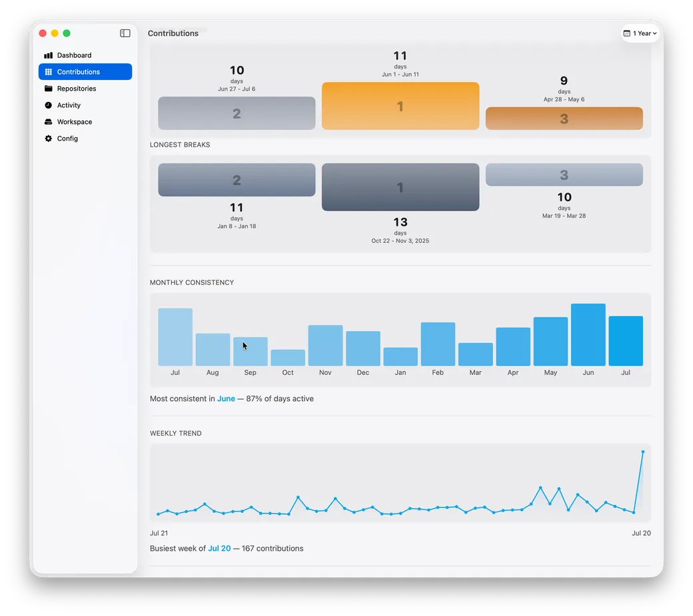The height and width of the screenshot is (616, 693).
Task: Switch to the Activity view
Action: 85,105
